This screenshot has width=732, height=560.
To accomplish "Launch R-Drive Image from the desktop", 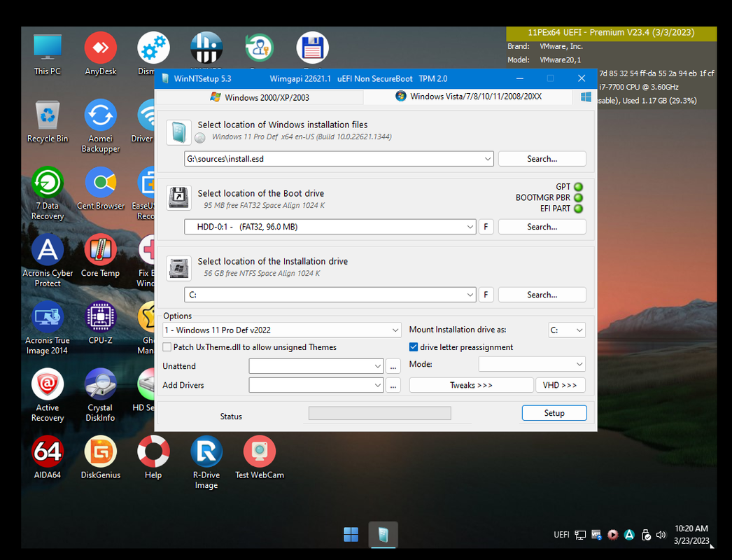I will click(206, 463).
